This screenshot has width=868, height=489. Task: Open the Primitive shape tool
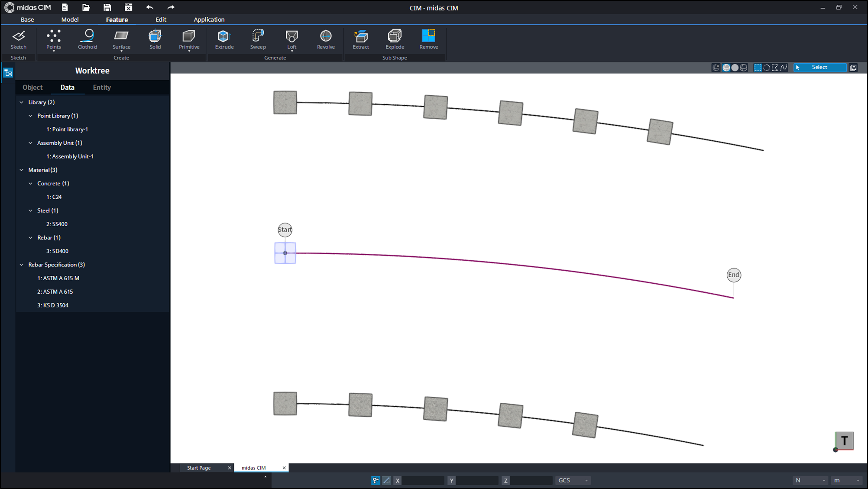[x=189, y=39]
